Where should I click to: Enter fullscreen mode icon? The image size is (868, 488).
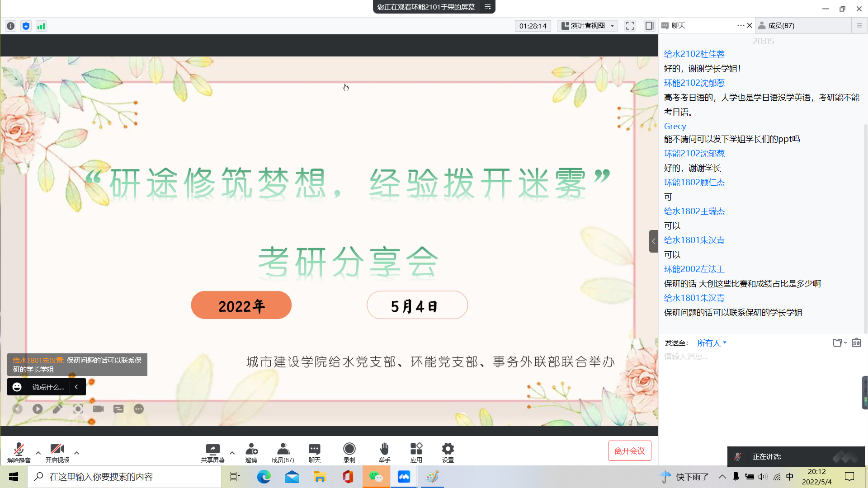click(x=630, y=26)
